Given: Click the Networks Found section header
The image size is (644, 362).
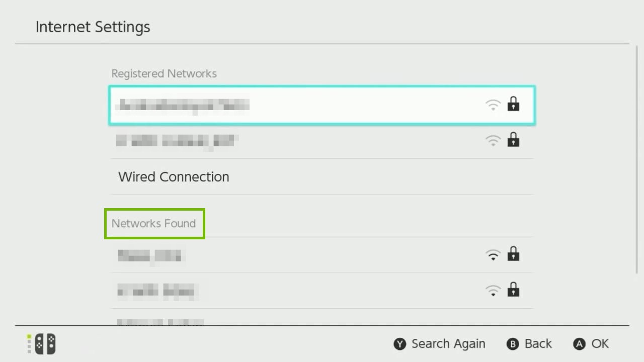Looking at the screenshot, I should [x=154, y=223].
